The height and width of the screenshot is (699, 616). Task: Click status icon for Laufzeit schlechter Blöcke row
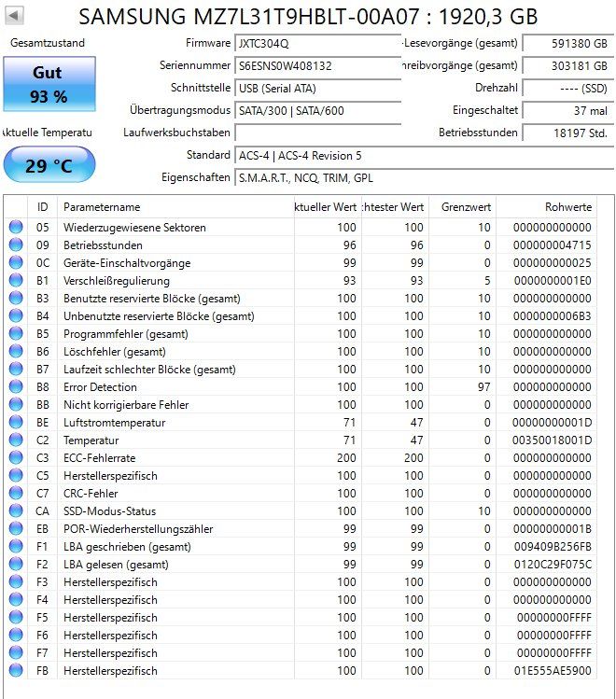click(x=16, y=370)
